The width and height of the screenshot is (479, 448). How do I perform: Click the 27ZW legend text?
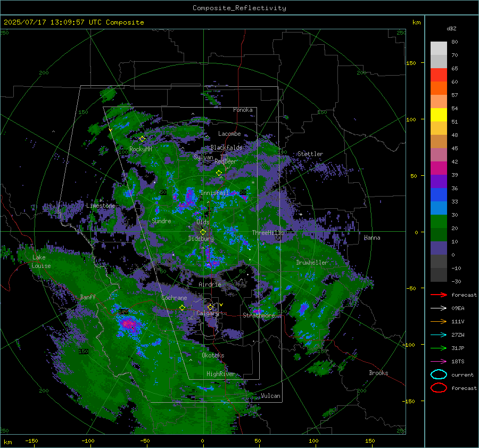pos(458,335)
